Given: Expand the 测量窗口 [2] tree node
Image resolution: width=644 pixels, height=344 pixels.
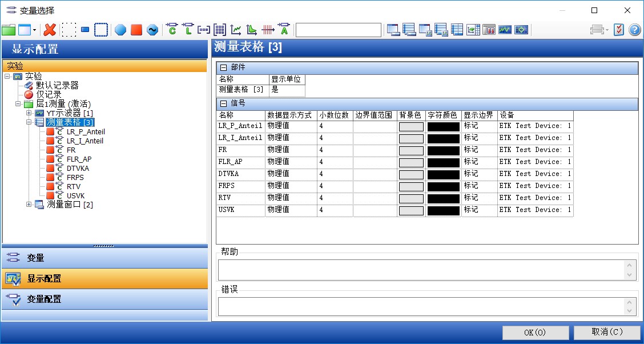Looking at the screenshot, I should click(29, 205).
